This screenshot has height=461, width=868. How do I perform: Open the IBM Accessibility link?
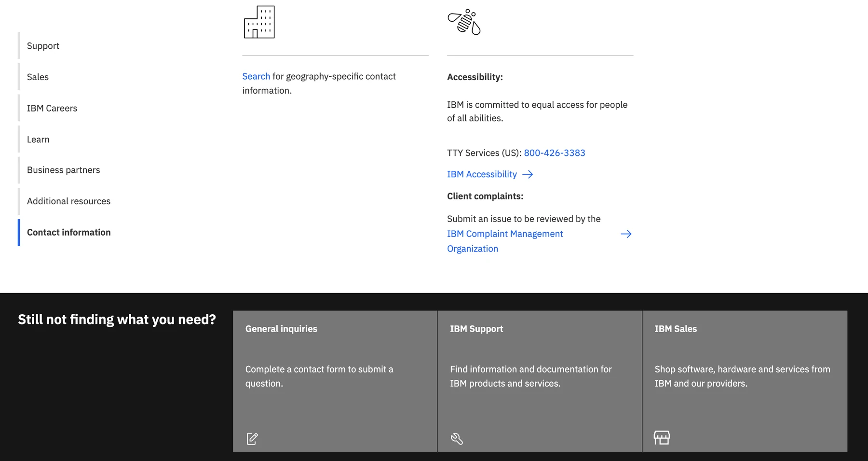click(482, 174)
